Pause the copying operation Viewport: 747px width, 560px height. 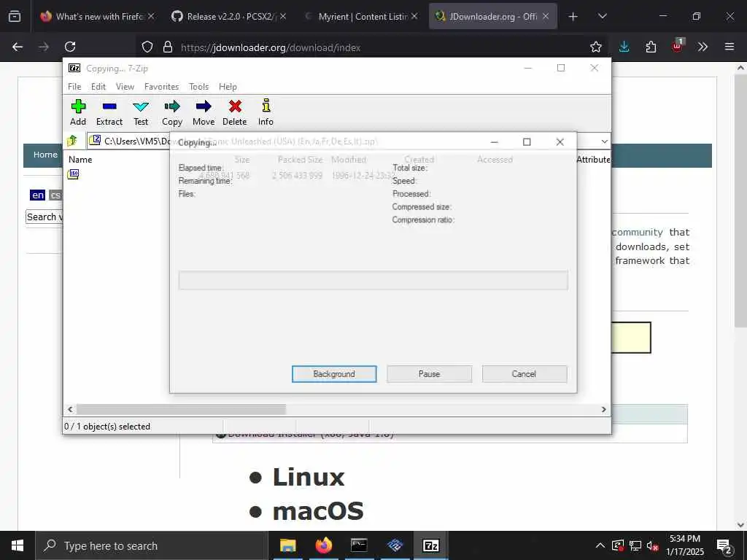pos(429,374)
